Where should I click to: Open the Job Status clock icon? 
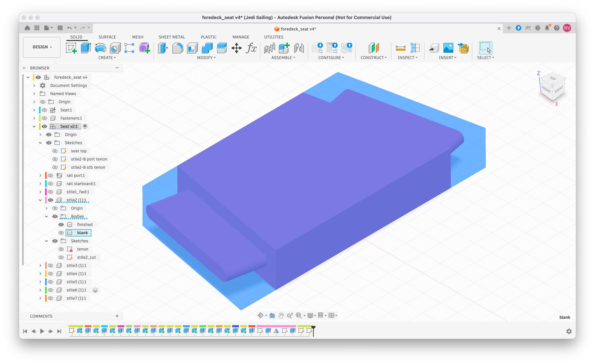538,28
